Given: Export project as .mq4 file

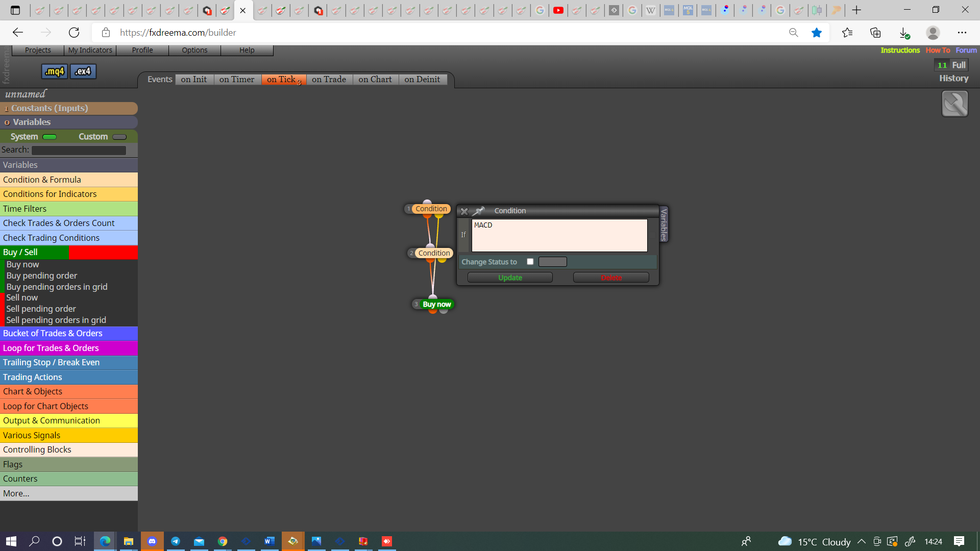Looking at the screenshot, I should 54,71.
